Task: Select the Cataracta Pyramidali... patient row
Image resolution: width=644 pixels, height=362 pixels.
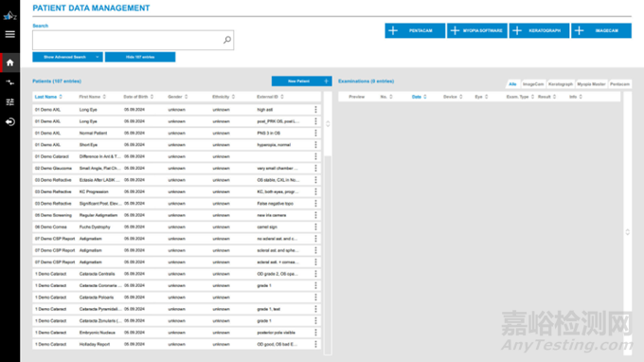Action: pos(176,309)
